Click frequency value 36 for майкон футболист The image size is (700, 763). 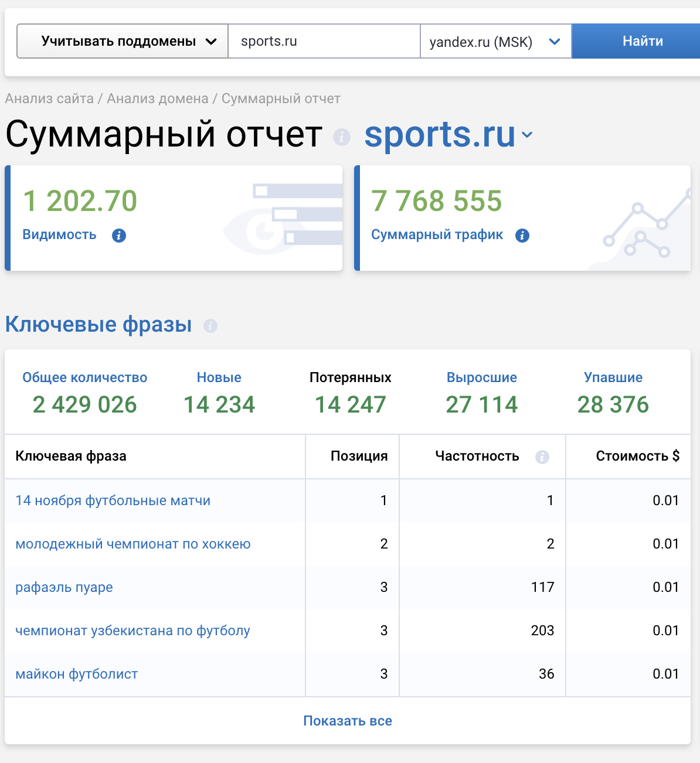click(546, 674)
